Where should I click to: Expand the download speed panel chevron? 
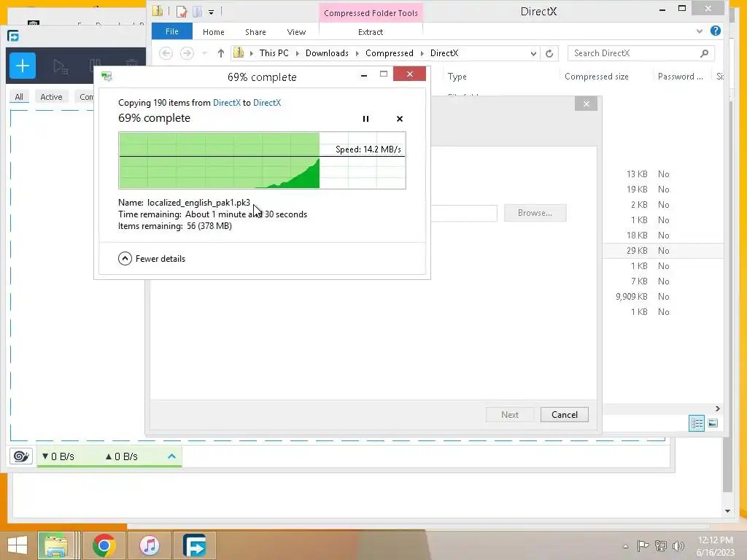pyautogui.click(x=172, y=456)
